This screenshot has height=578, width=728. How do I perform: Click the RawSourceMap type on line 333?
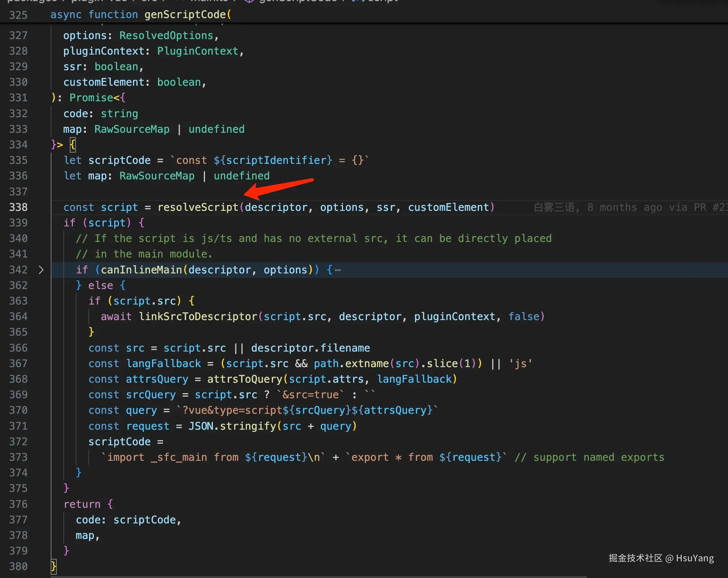pyautogui.click(x=132, y=129)
